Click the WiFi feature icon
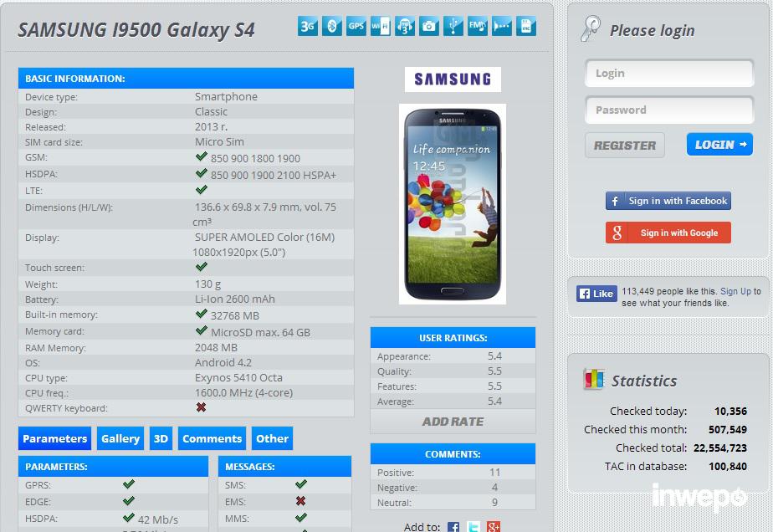The height and width of the screenshot is (532, 773). [x=380, y=26]
